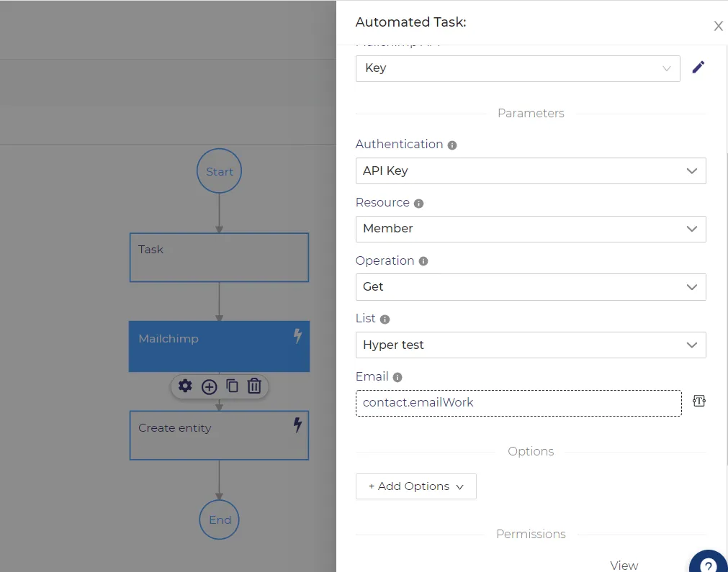Expand the Authentication API Key dropdown
The width and height of the screenshot is (728, 572).
531,171
